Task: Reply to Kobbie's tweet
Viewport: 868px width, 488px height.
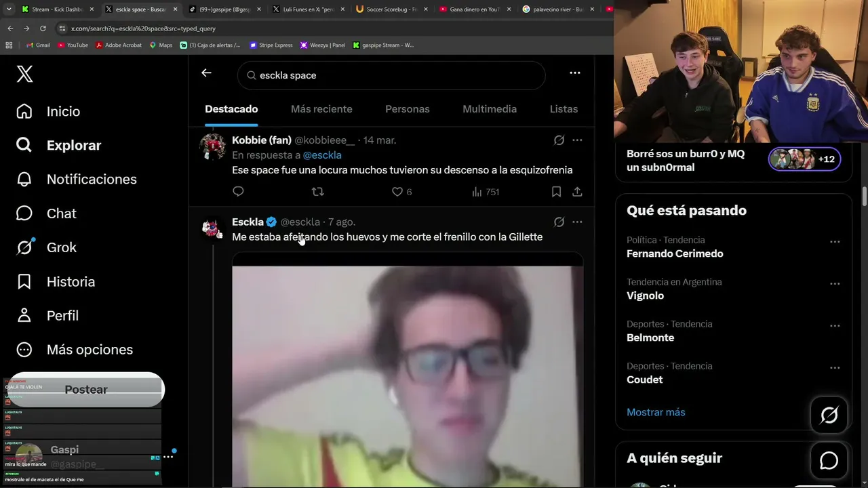Action: [238, 192]
